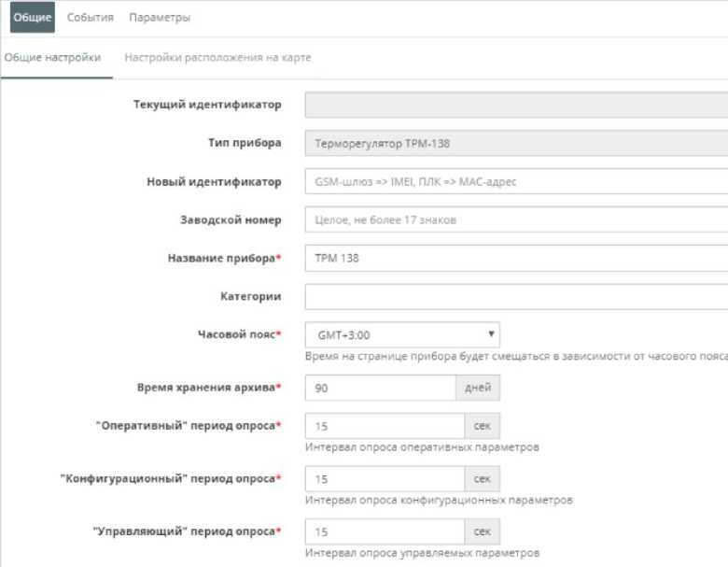Open the События tab
728x567 pixels.
(x=91, y=18)
